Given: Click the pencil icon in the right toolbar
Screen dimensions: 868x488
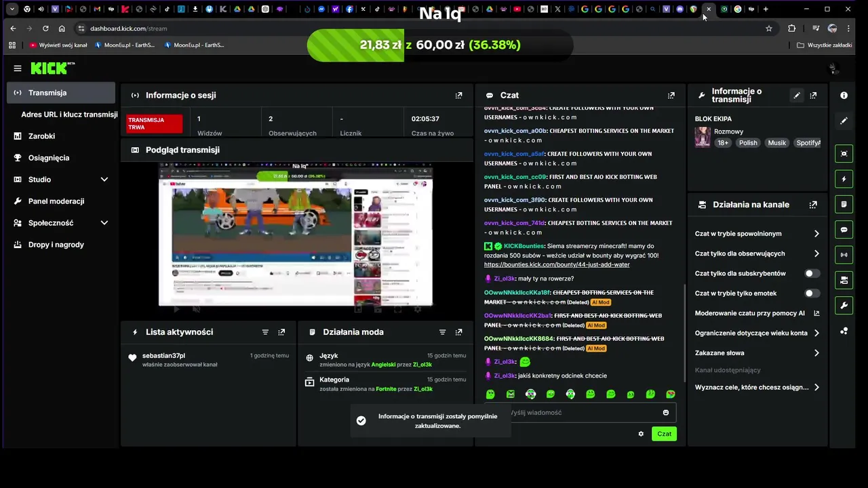Looking at the screenshot, I should [x=844, y=121].
